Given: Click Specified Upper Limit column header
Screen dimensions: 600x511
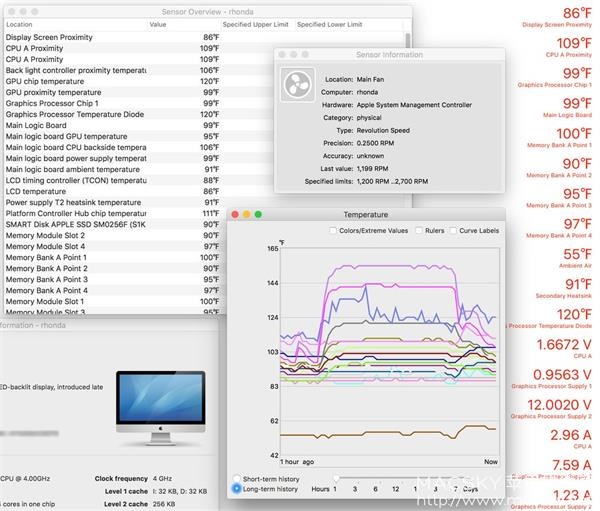Looking at the screenshot, I should tap(256, 24).
